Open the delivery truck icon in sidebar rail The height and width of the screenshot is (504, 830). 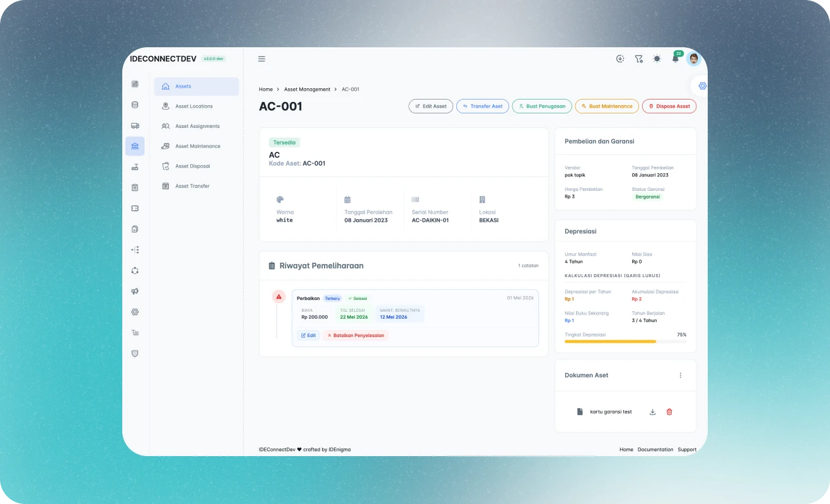(135, 125)
